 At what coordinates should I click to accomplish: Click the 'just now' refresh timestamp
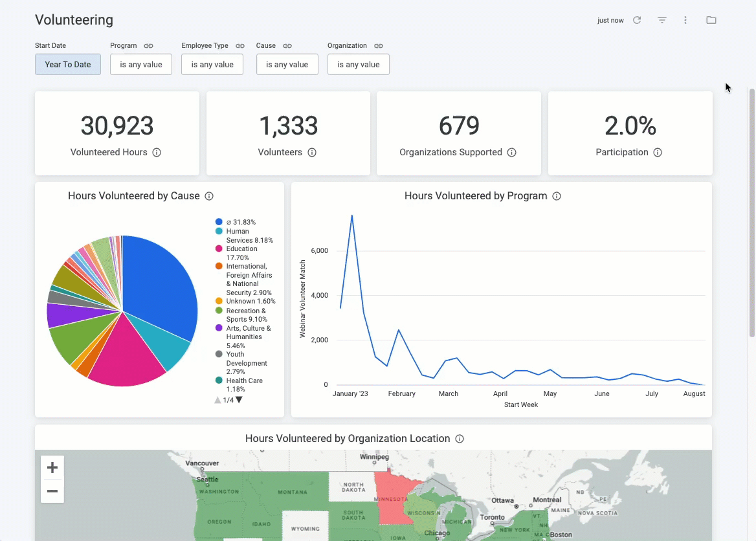click(610, 20)
